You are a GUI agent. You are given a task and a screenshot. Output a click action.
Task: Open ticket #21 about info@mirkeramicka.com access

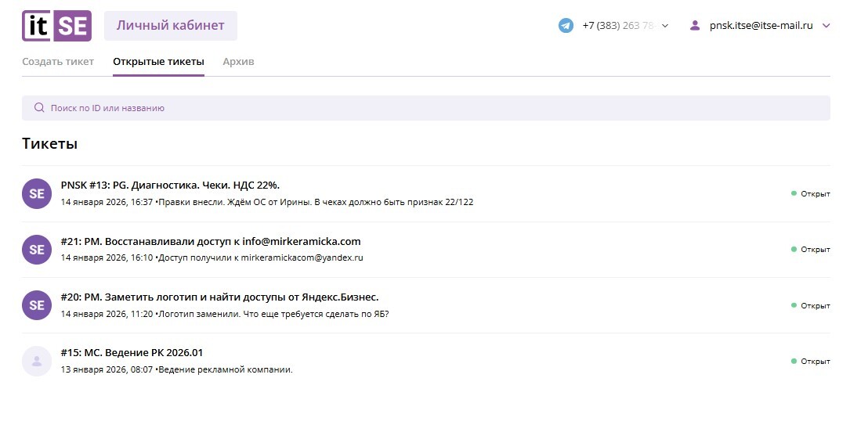click(x=210, y=241)
